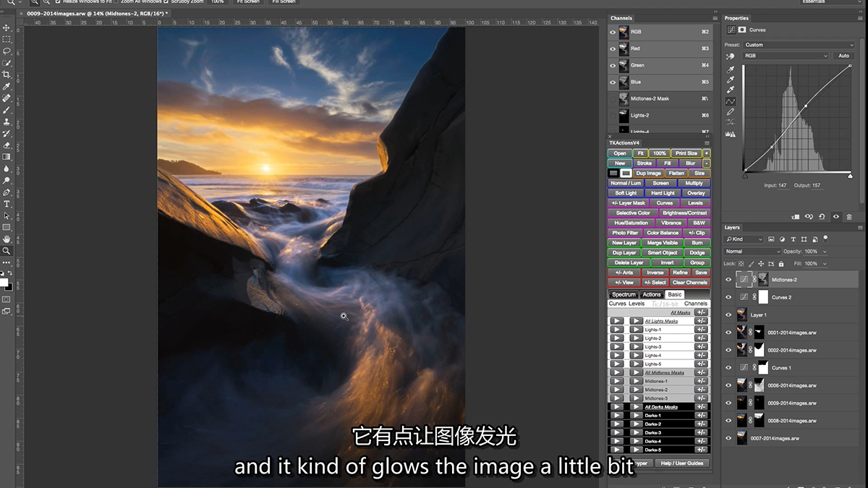
Task: Click the Layers panel tab
Action: (x=733, y=228)
